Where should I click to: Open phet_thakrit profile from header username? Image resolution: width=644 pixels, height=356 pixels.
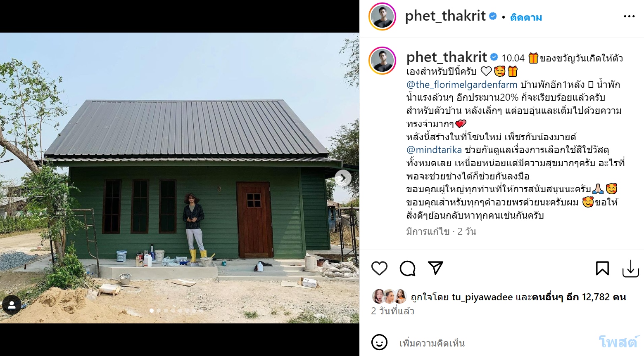[x=445, y=16]
